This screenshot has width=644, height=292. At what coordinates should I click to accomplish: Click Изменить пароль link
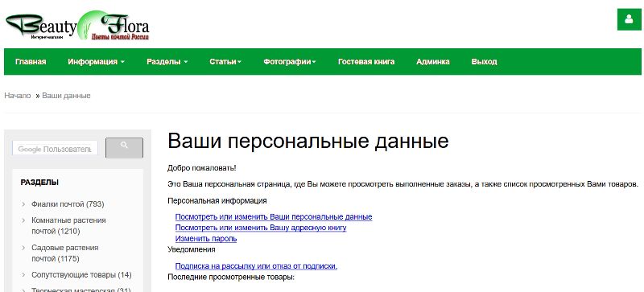point(206,239)
